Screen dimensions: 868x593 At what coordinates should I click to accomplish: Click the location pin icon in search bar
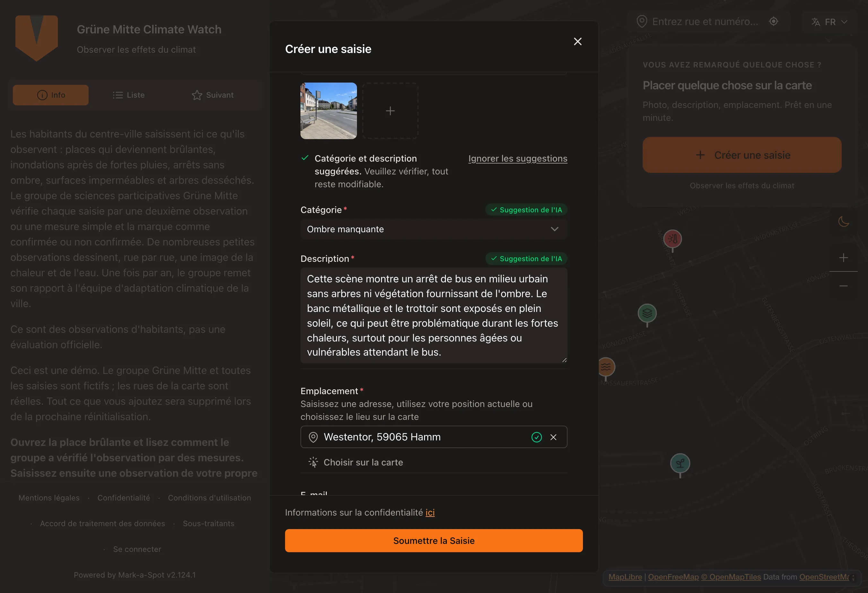coord(642,22)
